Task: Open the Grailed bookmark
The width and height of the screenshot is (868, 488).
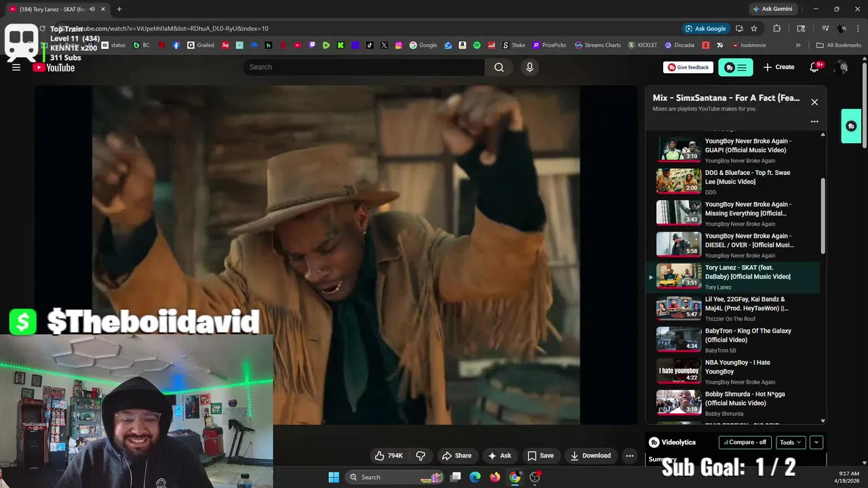Action: (x=201, y=45)
